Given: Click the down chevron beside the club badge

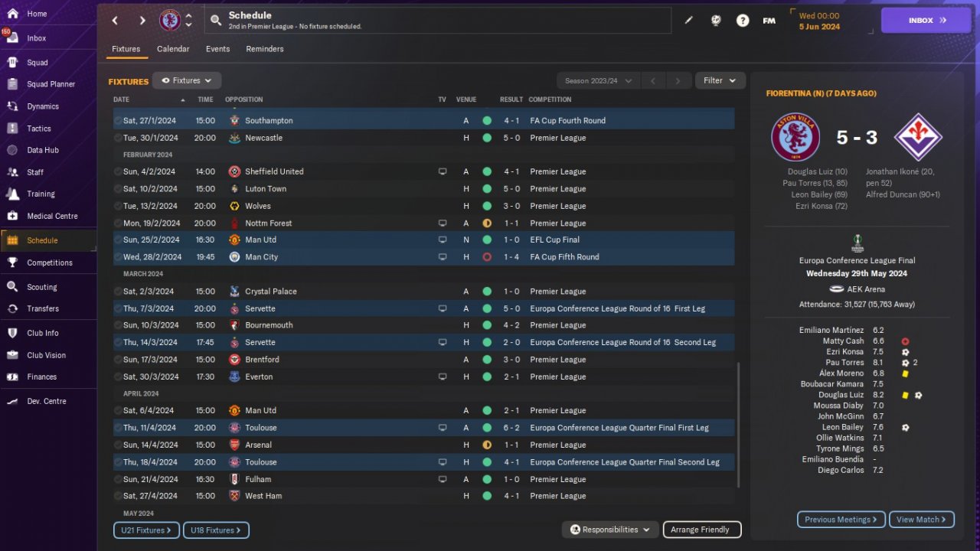Looking at the screenshot, I should click(x=189, y=25).
